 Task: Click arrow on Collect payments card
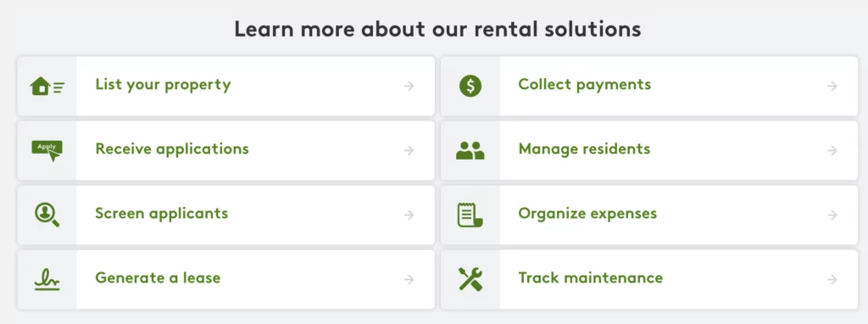point(832,86)
